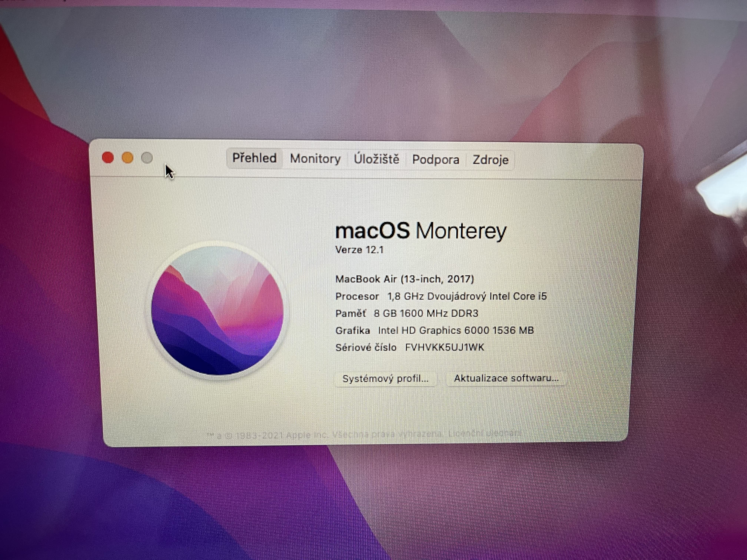Click the serial number FVHVKK5UJ1WK
The image size is (747, 560).
(x=444, y=347)
